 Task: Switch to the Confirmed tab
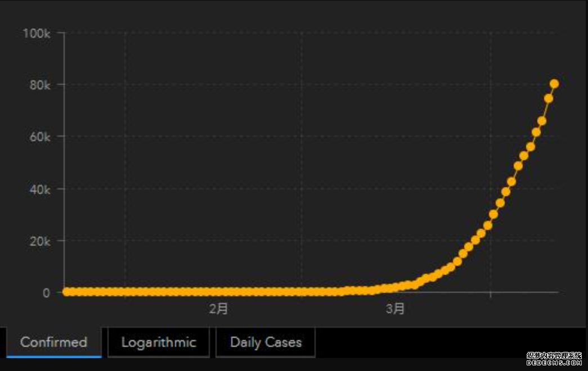click(54, 342)
